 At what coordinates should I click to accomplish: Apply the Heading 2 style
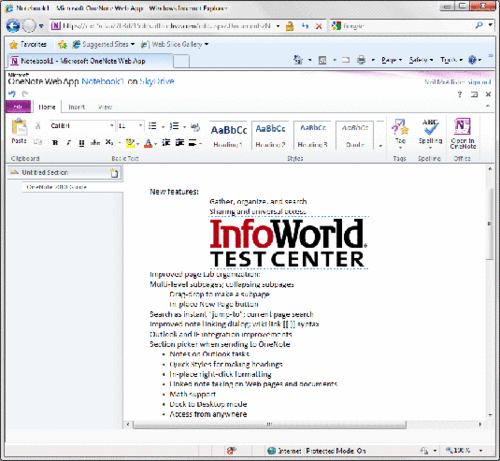coord(270,136)
